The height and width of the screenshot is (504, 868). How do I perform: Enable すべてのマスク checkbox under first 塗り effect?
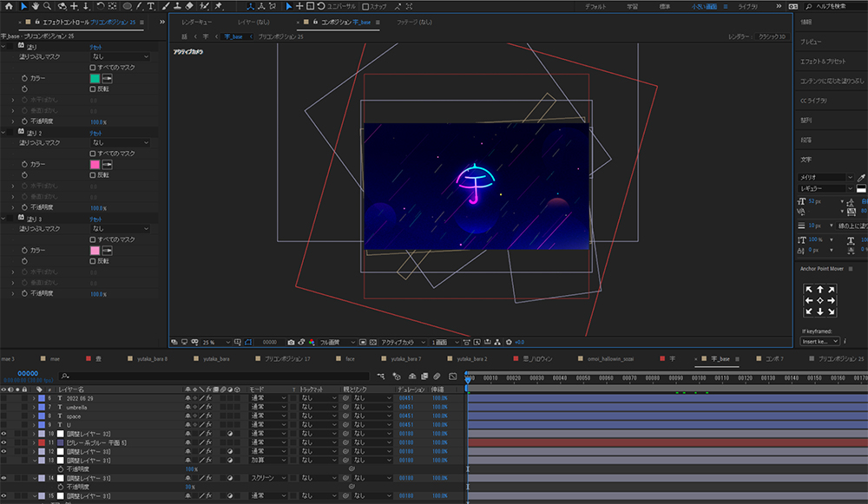click(93, 67)
